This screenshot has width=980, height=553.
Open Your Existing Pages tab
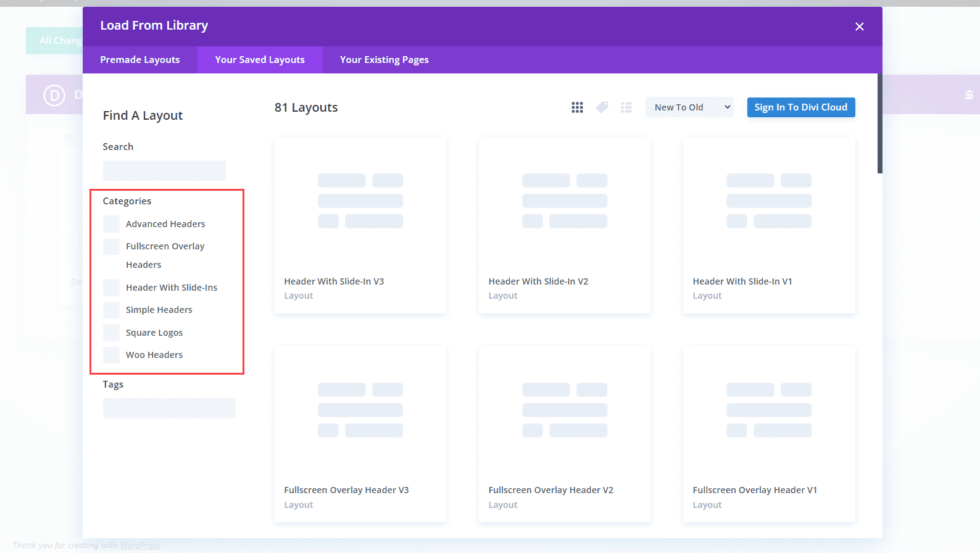(384, 60)
